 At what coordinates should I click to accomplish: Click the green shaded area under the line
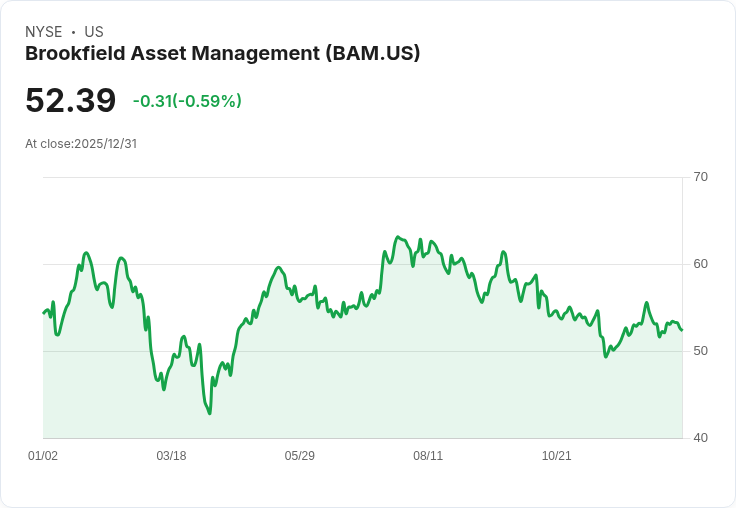[362, 385]
